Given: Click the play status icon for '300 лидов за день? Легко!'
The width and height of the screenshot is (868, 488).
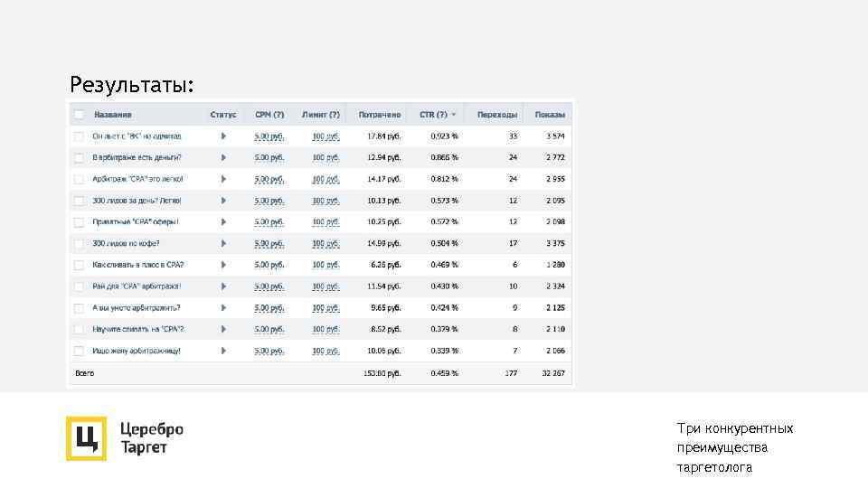Looking at the screenshot, I should coord(223,201).
